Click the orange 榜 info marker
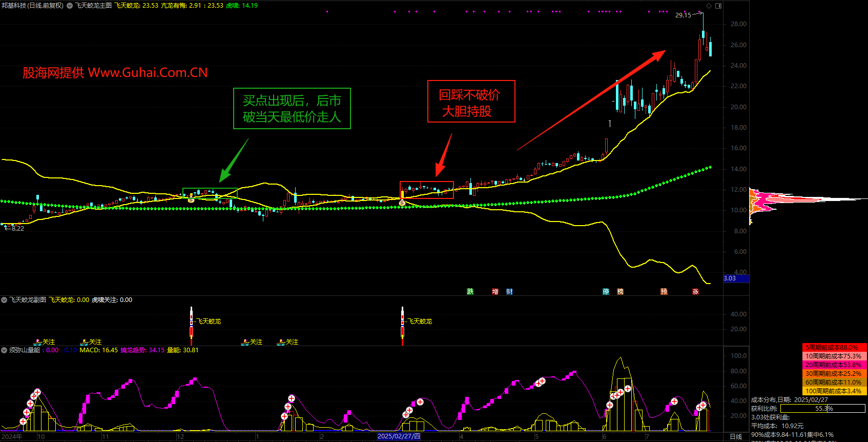Screen dimensions: 868x442 [621, 291]
